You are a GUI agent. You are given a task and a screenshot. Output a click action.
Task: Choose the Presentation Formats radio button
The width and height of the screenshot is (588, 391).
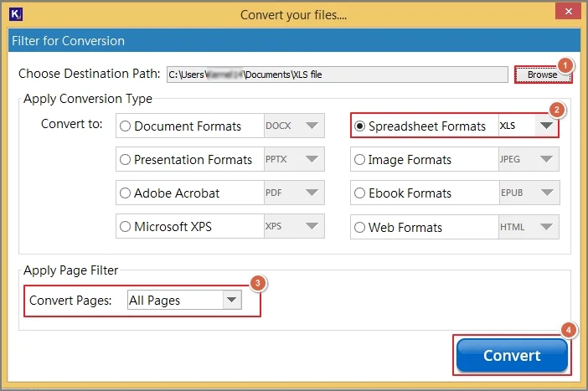click(x=126, y=160)
